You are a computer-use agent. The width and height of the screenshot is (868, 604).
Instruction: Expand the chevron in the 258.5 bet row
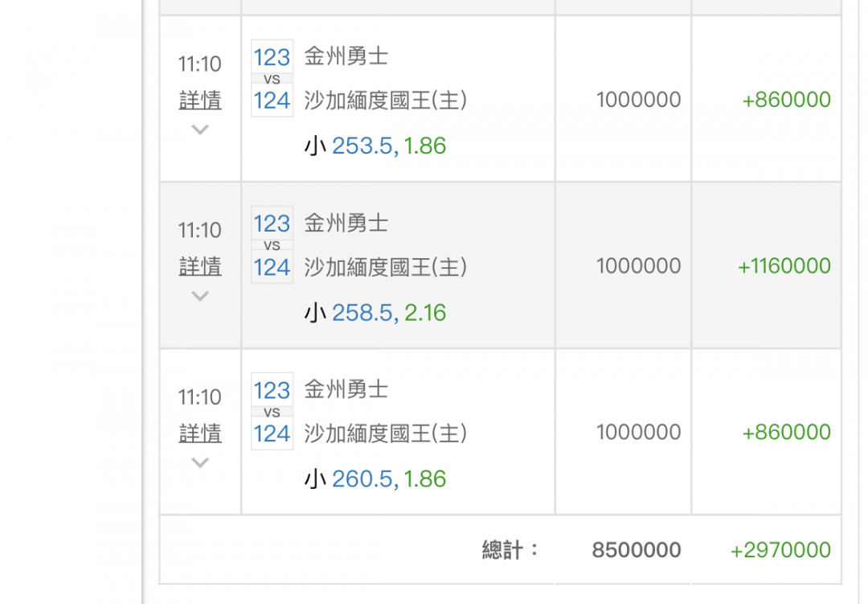(200, 296)
